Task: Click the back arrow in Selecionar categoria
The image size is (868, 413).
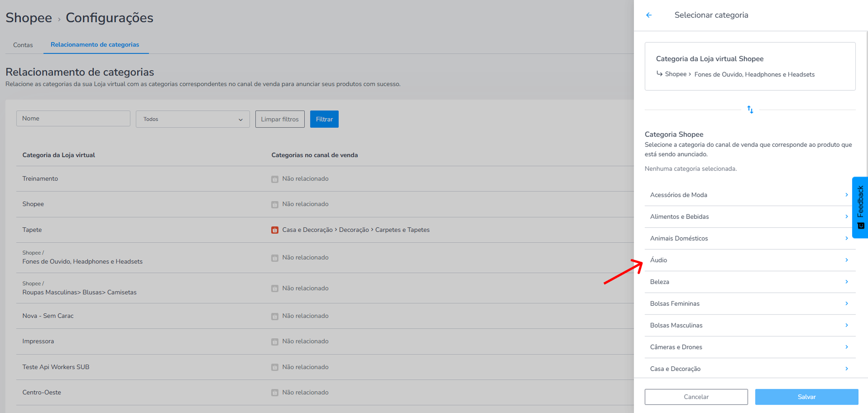Action: [x=649, y=15]
